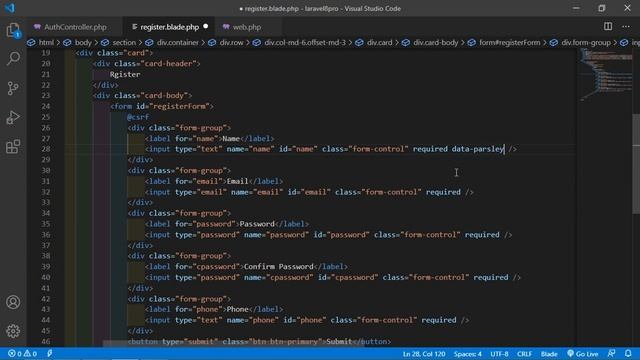Click the registerForm id value
Image resolution: width=640 pixels, height=360 pixels.
pos(180,106)
